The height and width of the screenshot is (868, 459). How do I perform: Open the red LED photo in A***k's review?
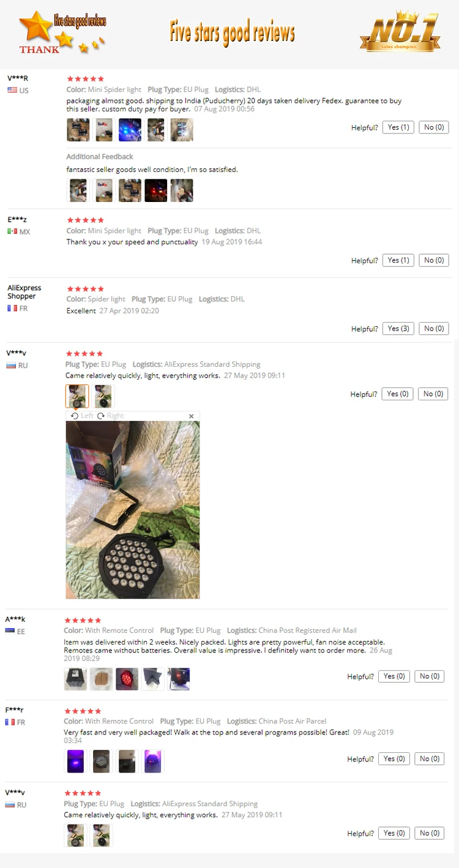coord(127,679)
